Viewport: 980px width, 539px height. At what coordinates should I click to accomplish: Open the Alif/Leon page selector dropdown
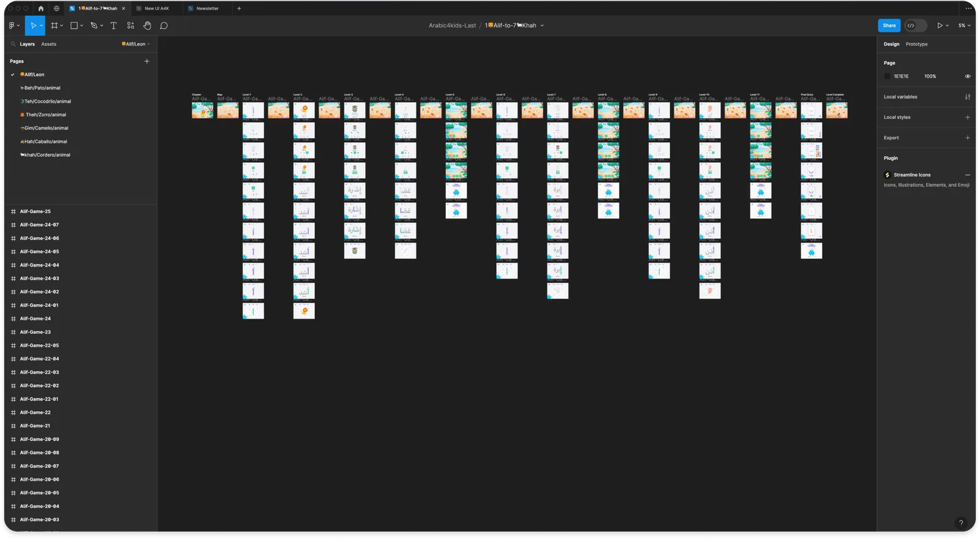[135, 44]
